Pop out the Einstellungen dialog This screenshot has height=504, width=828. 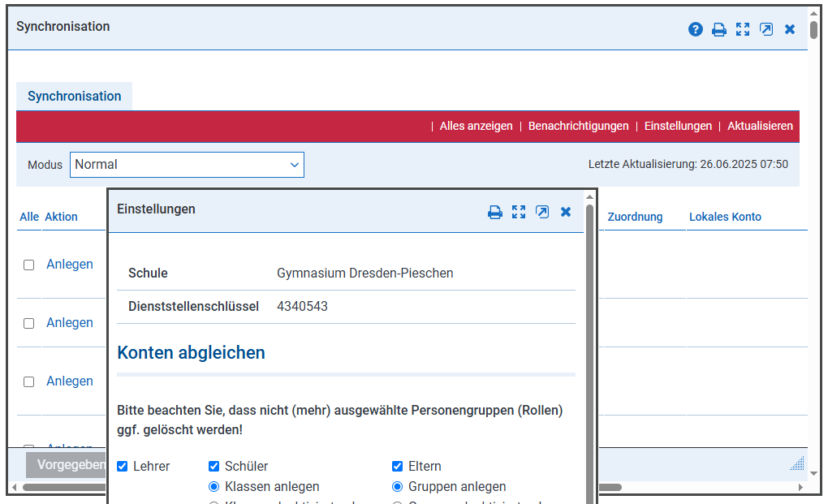click(542, 213)
